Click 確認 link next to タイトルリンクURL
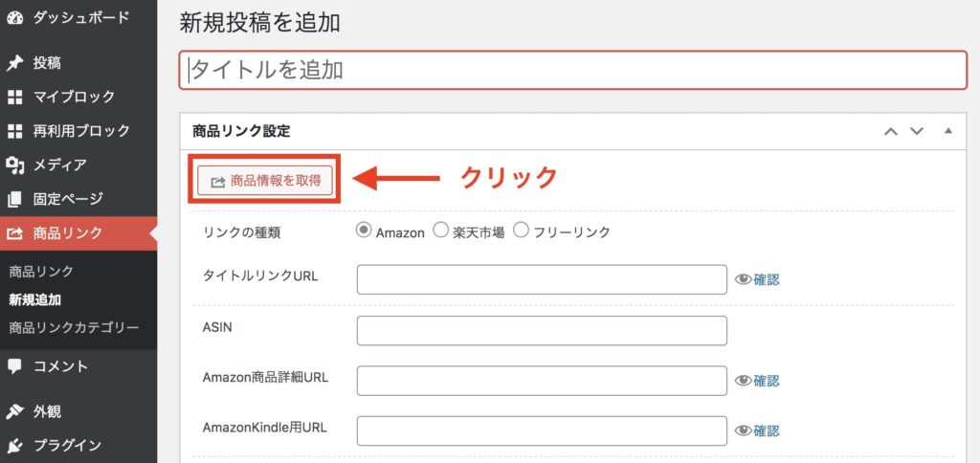This screenshot has width=980, height=463. 767,279
